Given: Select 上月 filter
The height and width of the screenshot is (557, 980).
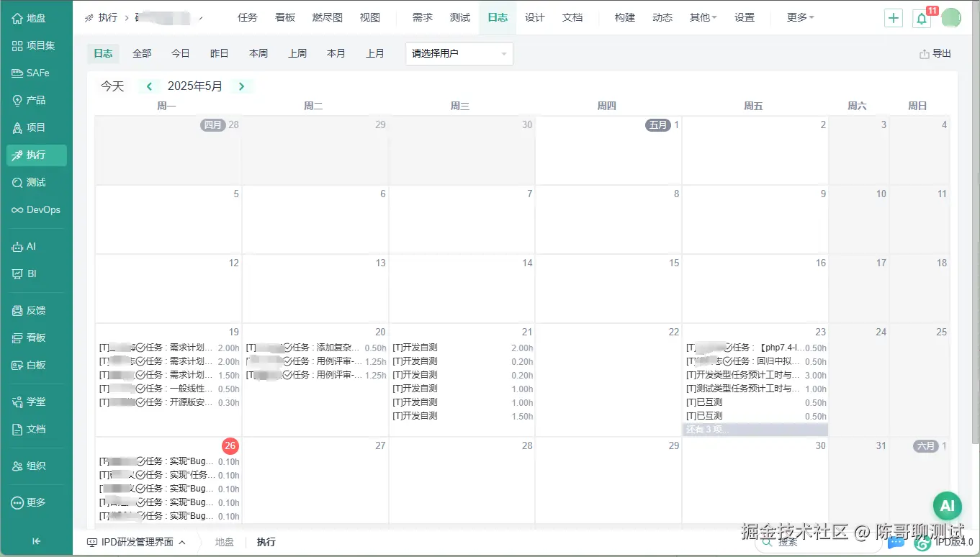Looking at the screenshot, I should point(375,53).
